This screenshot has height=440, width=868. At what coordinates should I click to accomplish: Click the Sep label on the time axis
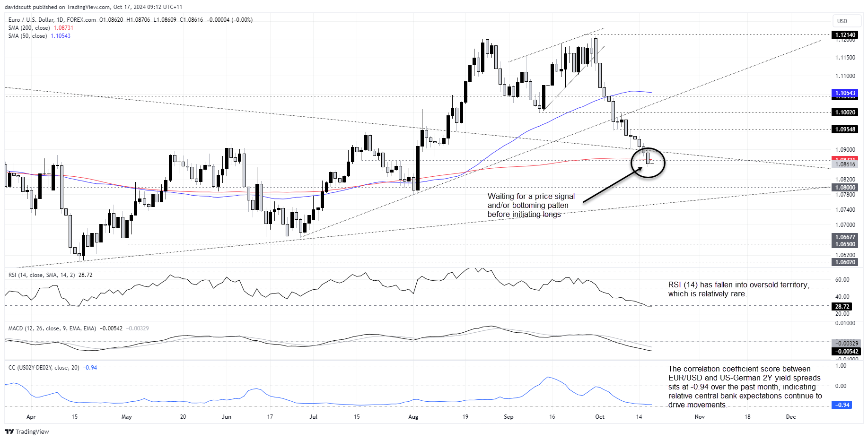click(x=509, y=417)
